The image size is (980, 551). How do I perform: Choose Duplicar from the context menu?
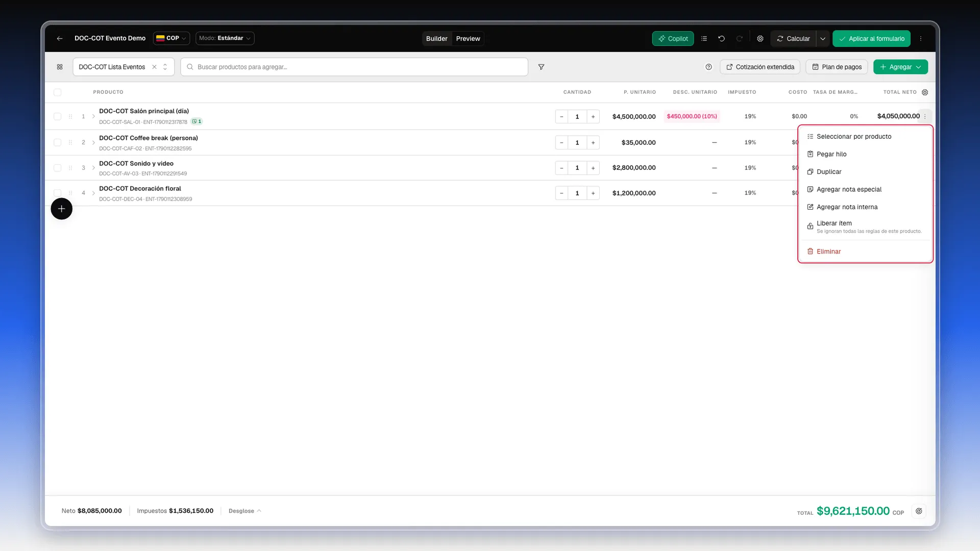coord(865,172)
